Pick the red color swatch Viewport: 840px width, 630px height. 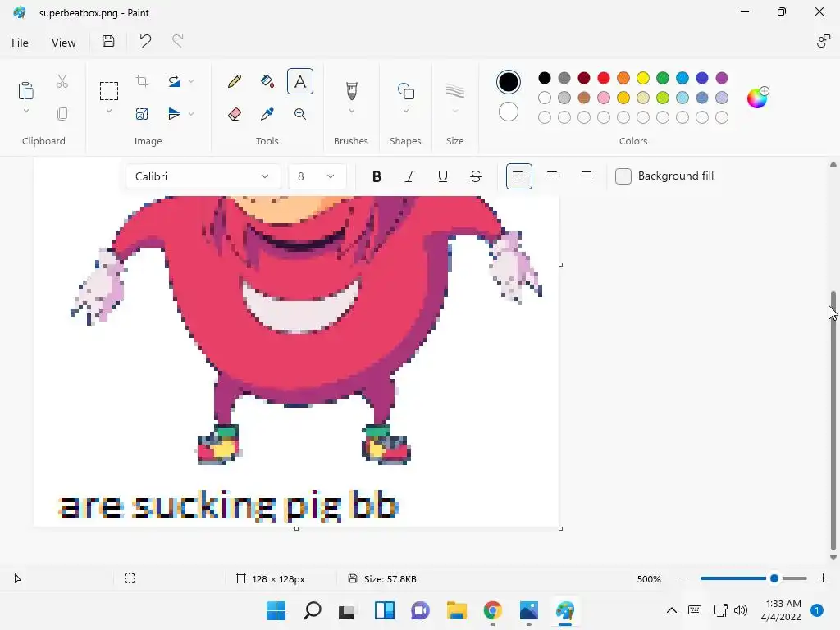[x=604, y=78]
